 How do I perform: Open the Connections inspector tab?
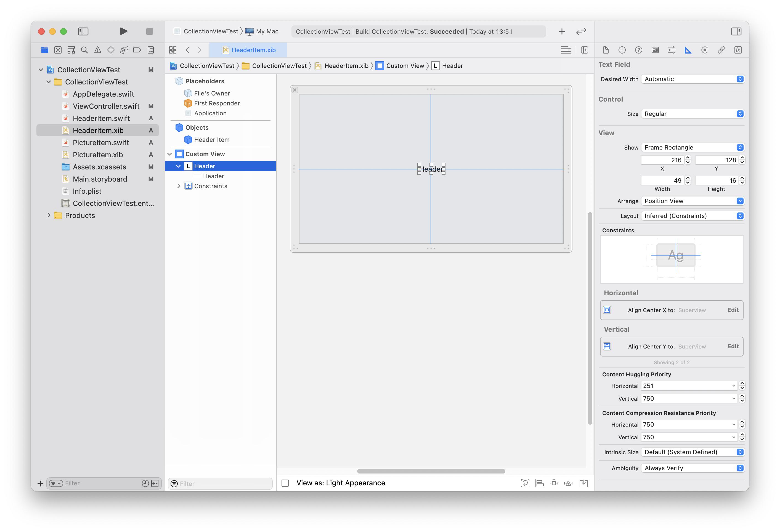pos(705,50)
